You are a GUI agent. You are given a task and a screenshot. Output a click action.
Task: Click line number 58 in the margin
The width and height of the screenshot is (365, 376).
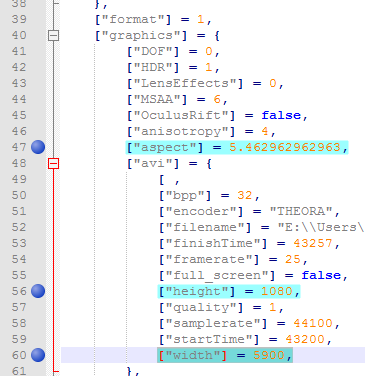(x=19, y=323)
